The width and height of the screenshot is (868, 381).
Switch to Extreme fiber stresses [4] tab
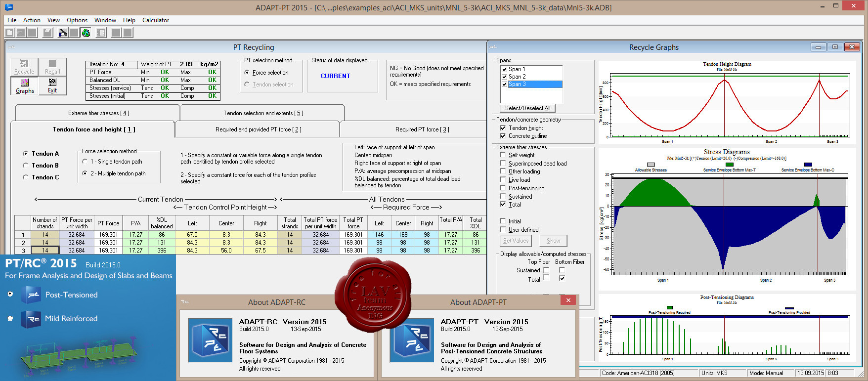click(x=98, y=113)
